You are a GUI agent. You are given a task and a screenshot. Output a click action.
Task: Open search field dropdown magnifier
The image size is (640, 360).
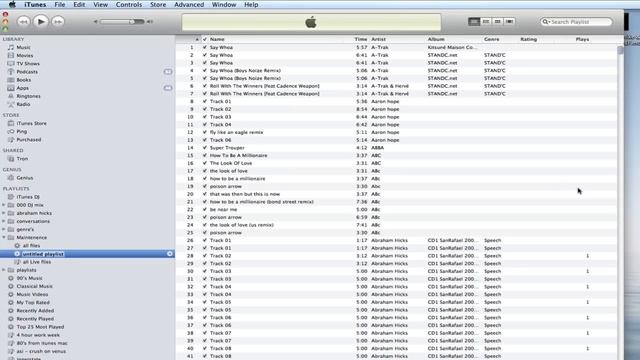click(x=546, y=22)
